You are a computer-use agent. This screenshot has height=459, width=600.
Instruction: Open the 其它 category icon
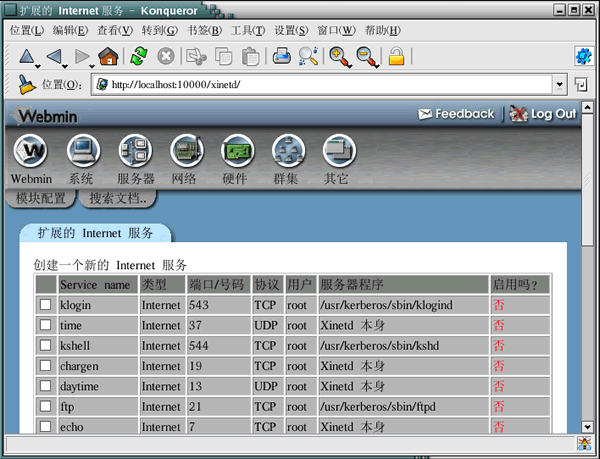[339, 151]
